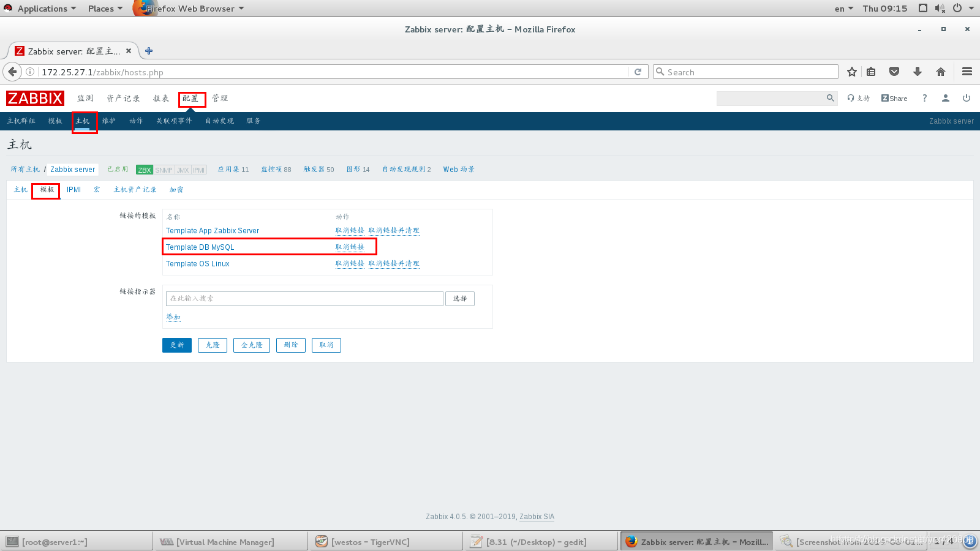The height and width of the screenshot is (551, 980).
Task: Open the Firefox Web Browser app menu
Action: (189, 8)
